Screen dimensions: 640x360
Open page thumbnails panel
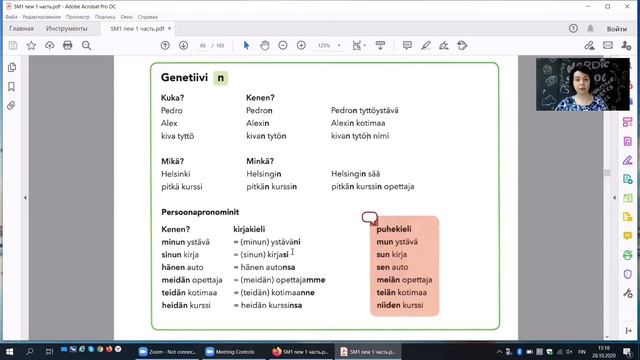click(12, 67)
